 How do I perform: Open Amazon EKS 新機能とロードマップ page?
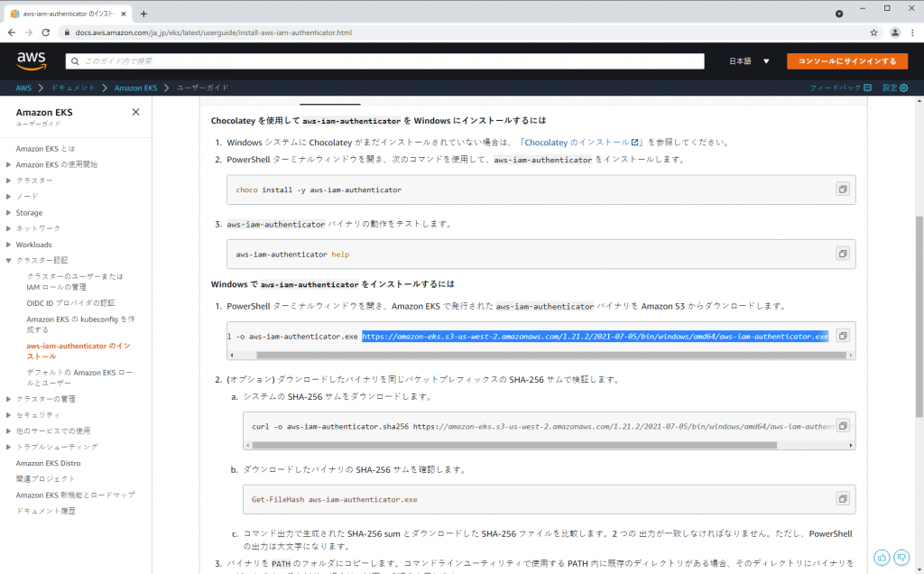[x=76, y=495]
